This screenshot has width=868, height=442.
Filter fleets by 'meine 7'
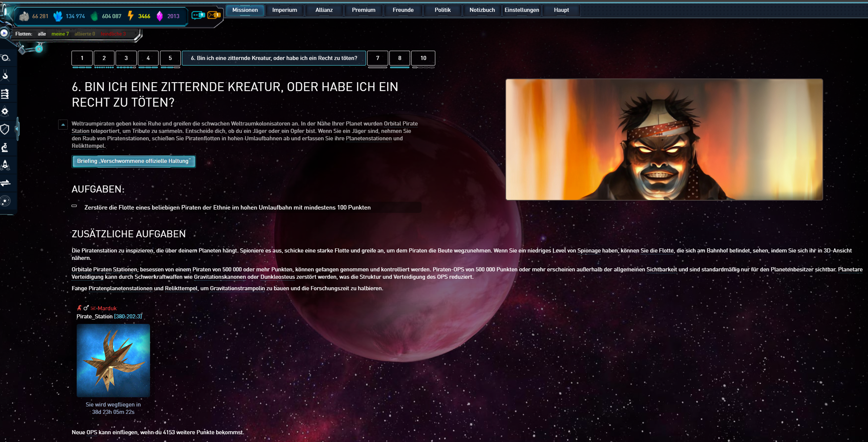(x=60, y=34)
